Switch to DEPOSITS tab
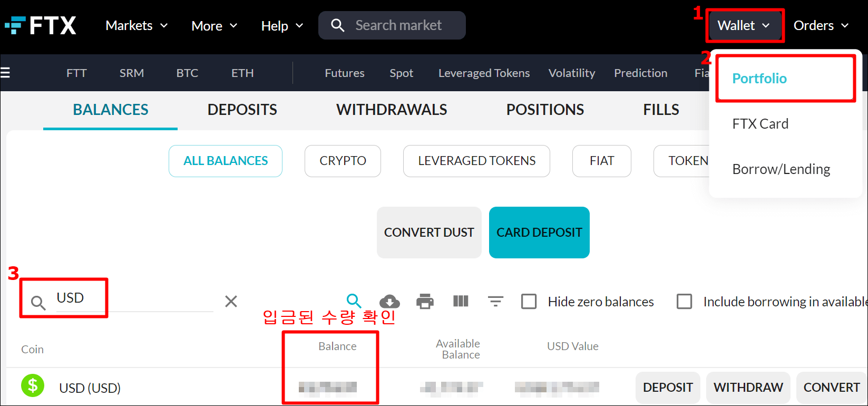Viewport: 868px width, 406px height. (242, 110)
